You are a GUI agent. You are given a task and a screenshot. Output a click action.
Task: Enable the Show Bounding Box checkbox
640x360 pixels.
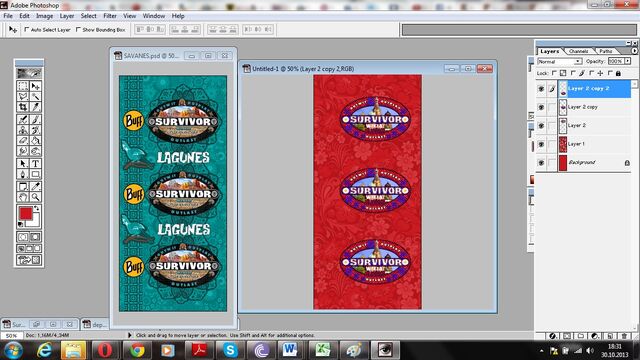tap(78, 29)
